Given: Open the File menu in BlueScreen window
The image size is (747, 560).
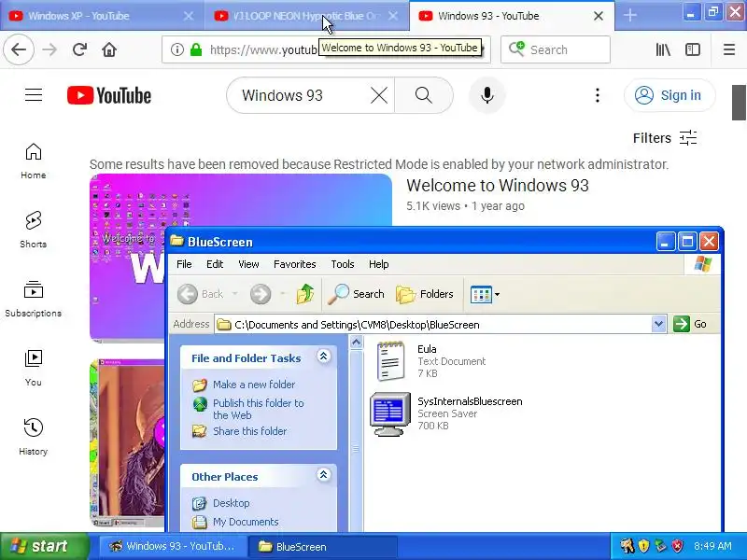Looking at the screenshot, I should point(184,264).
